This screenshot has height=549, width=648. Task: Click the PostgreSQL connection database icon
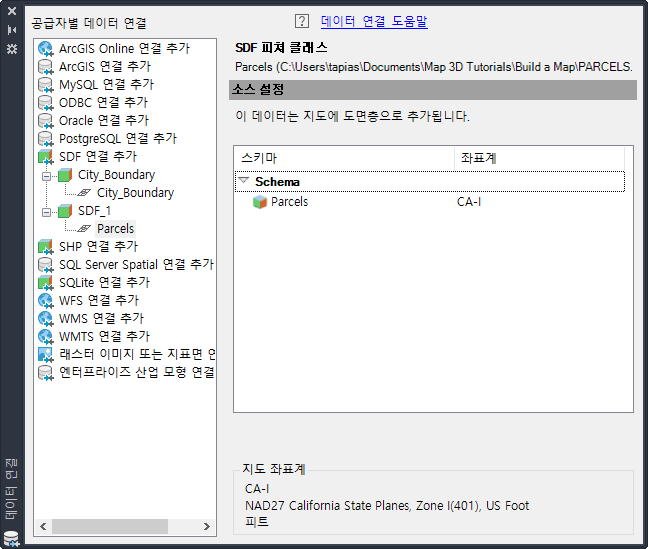[45, 139]
